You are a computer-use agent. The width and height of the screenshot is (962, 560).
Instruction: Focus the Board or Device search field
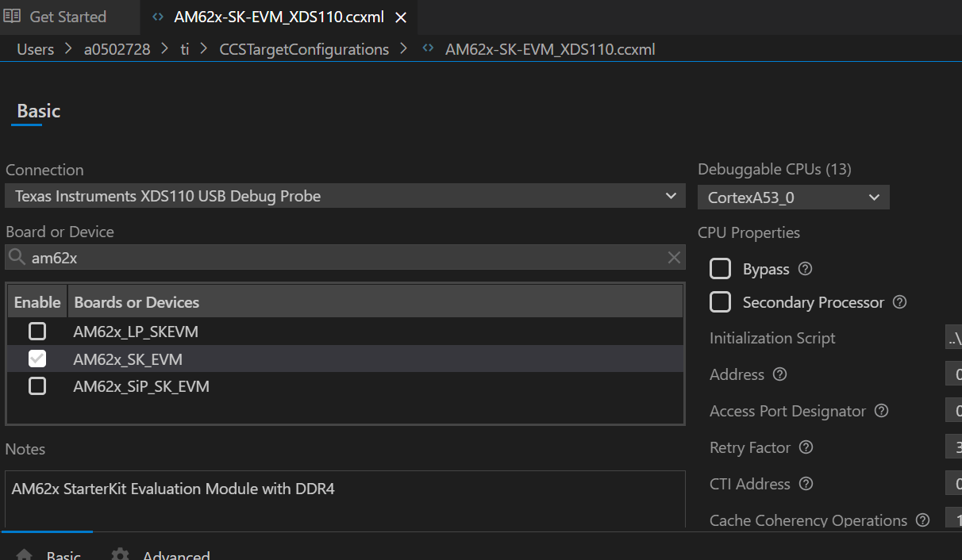point(345,258)
